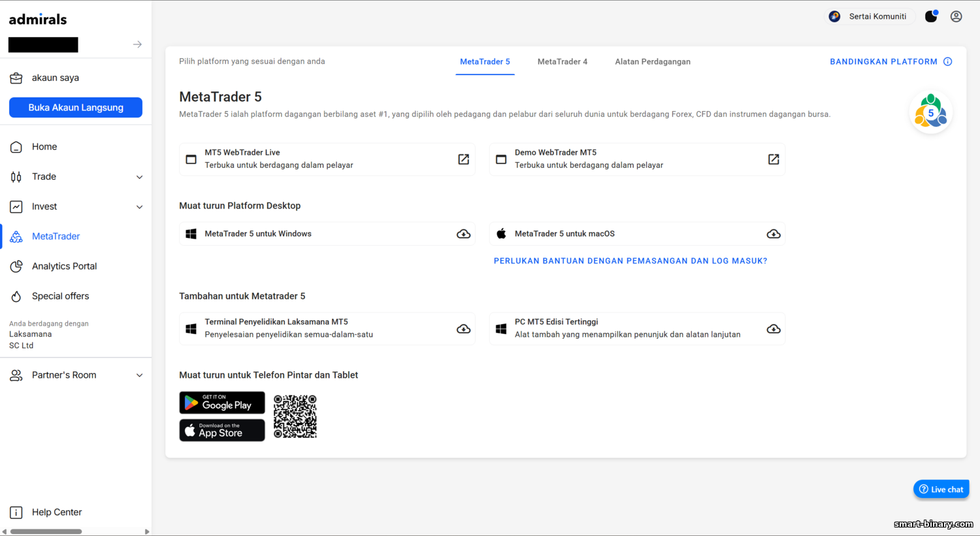Download PC MT5 Edisi Tertinggi cloud icon

(x=773, y=329)
